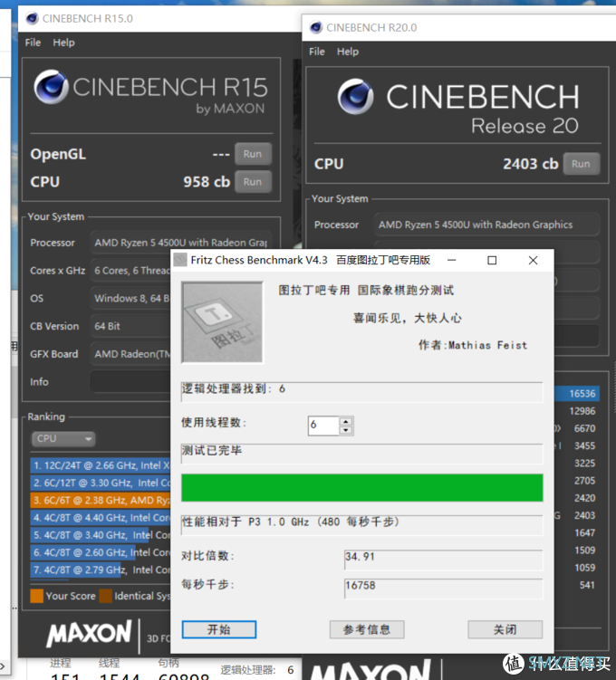Select ranking row 1. 12C/24T @ 2.66 GHz
Image resolution: width=616 pixels, height=680 pixels.
click(101, 465)
